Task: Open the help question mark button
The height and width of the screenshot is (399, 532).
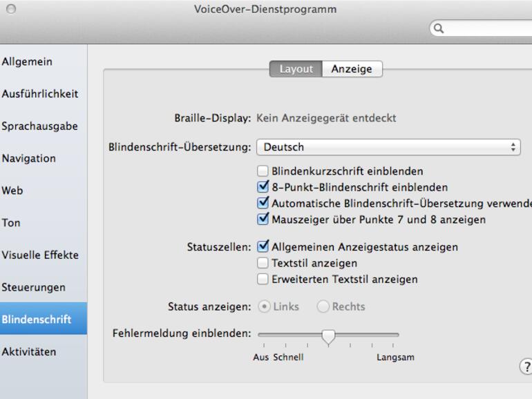Action: pyautogui.click(x=526, y=367)
